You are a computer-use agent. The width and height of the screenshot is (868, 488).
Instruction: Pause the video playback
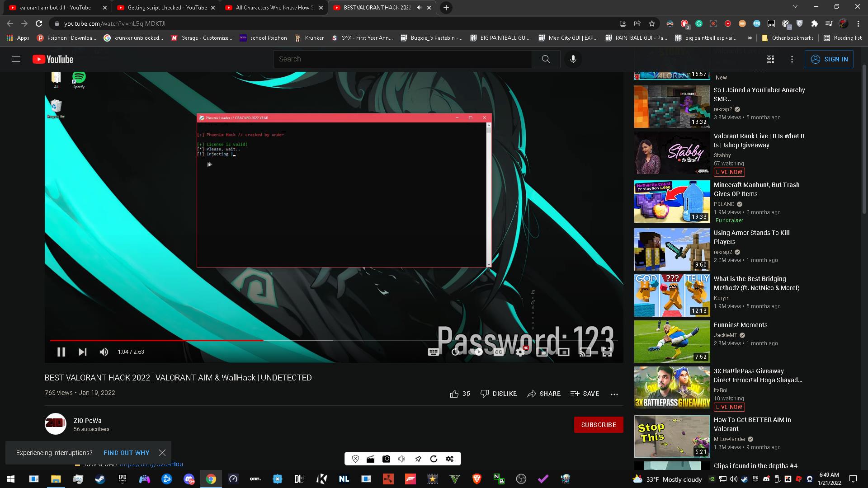point(61,352)
